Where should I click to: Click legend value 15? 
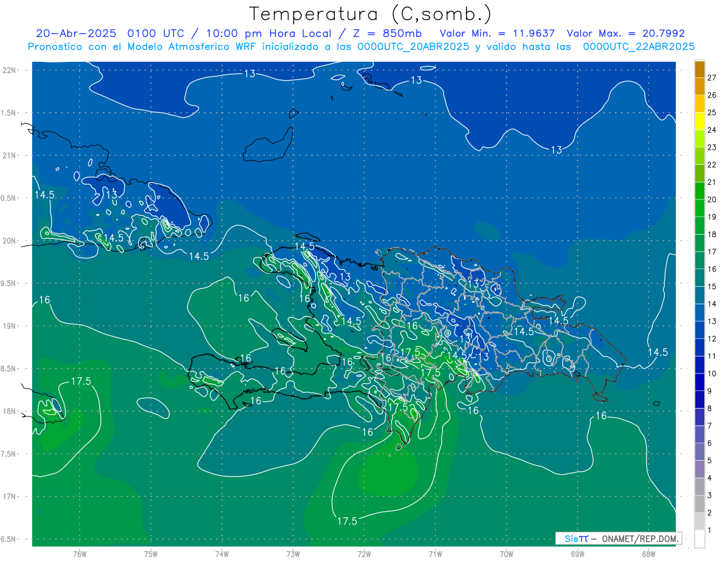pos(712,287)
